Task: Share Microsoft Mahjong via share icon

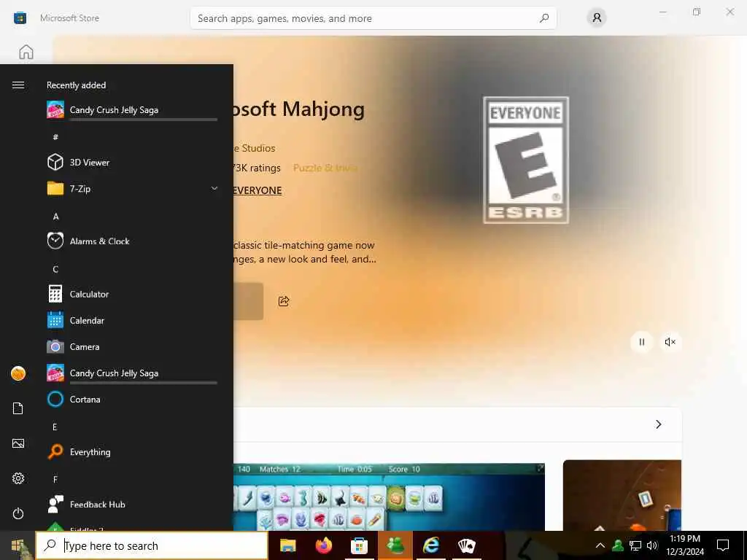Action: click(284, 301)
